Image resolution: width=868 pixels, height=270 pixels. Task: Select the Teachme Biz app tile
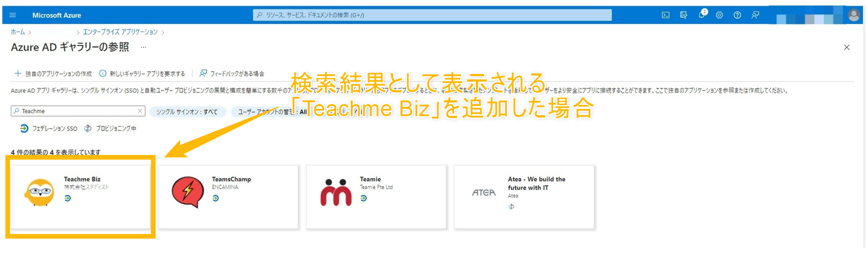click(80, 197)
